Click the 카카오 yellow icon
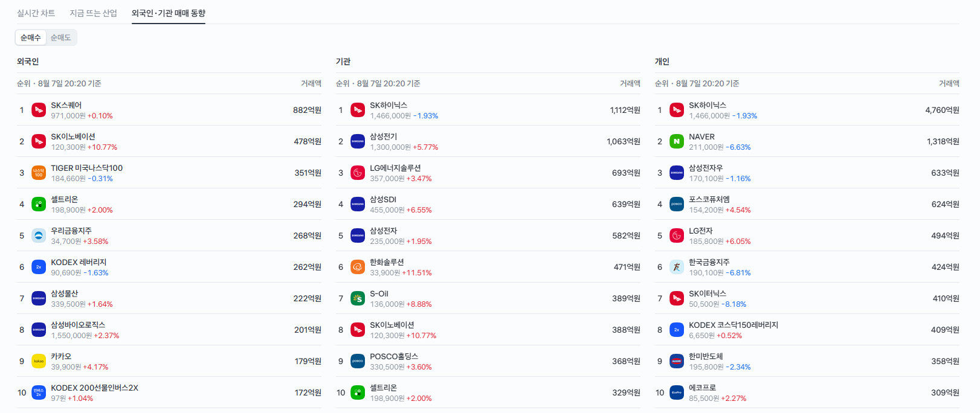The height and width of the screenshot is (413, 980). [39, 361]
